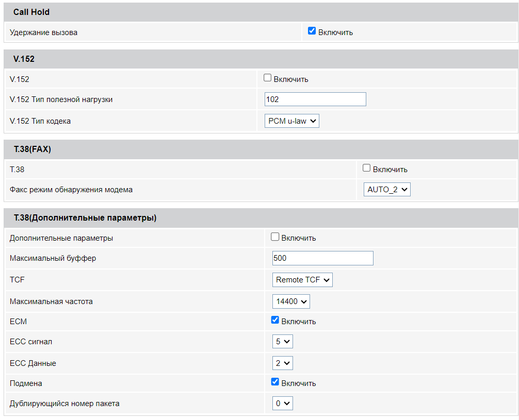Viewport: 519px width, 420px height.
Task: Open Факс режим обнаружения модема dropdown
Action: tap(387, 190)
